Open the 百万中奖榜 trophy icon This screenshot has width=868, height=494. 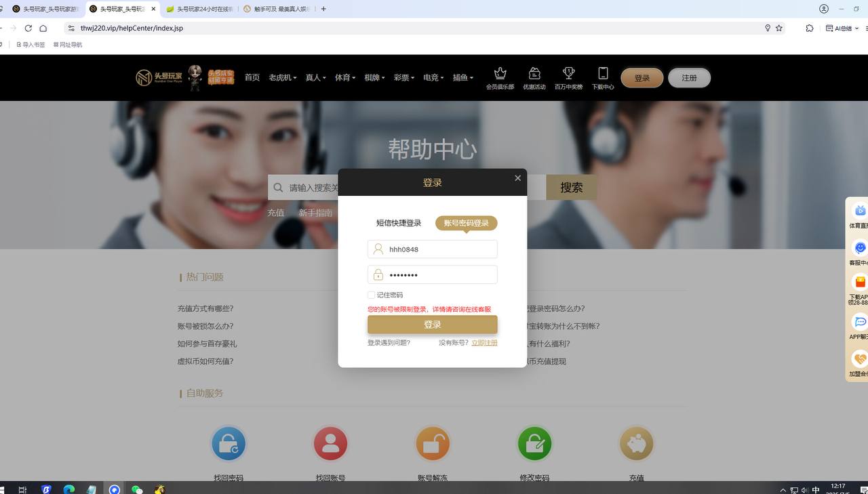(568, 74)
